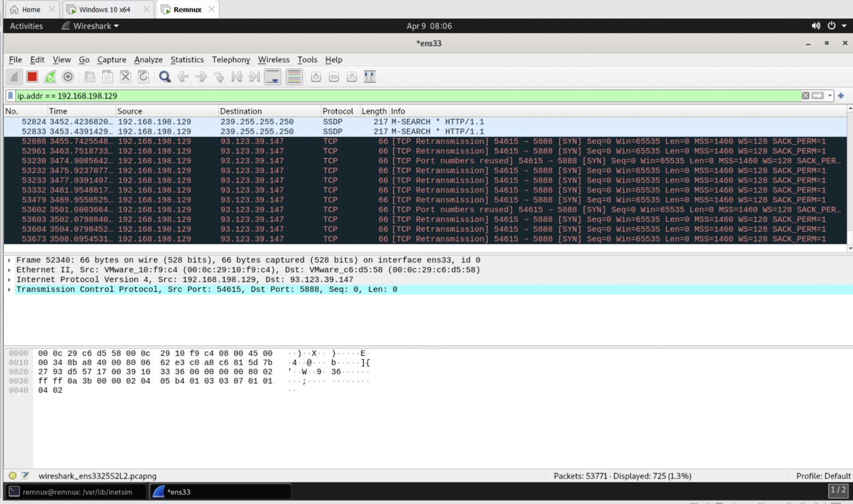Click the clock showing Apr 9 08:06
Image resolution: width=853 pixels, height=504 pixels.
coord(429,26)
